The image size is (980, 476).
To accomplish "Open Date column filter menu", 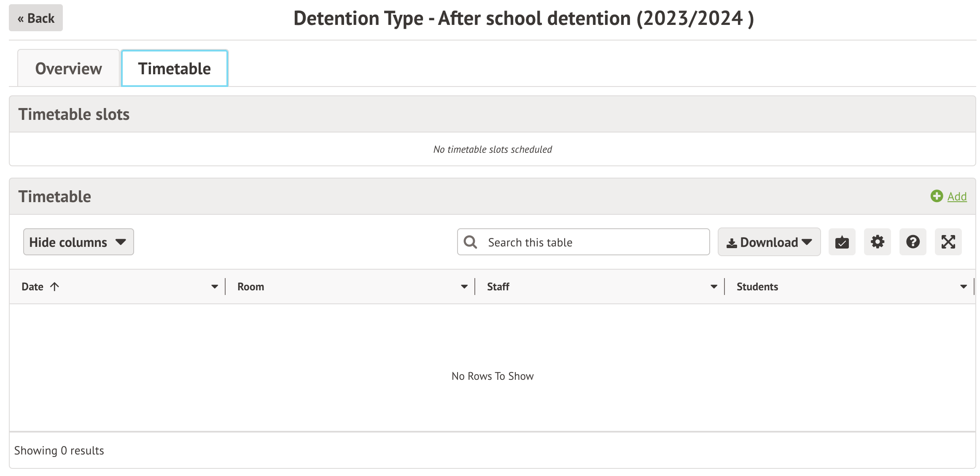I will (215, 287).
